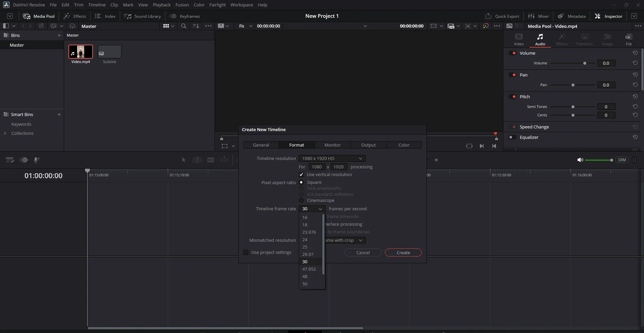Choose 24 frame rate option

tap(310, 239)
